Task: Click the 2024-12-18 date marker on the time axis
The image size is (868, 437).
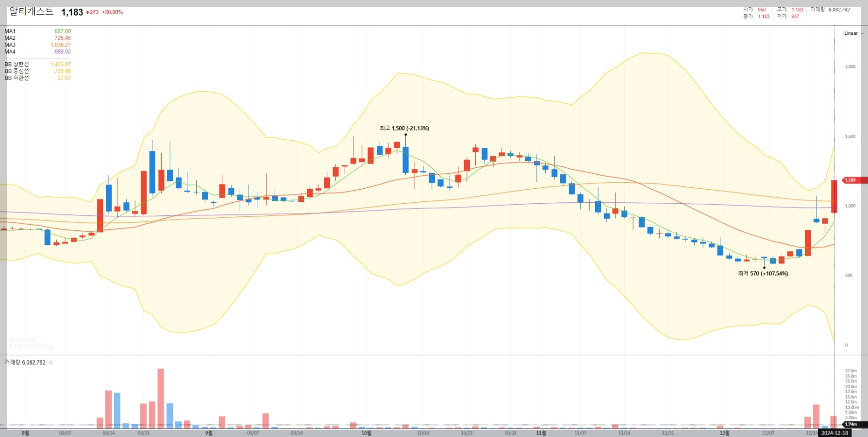Action: click(x=835, y=433)
